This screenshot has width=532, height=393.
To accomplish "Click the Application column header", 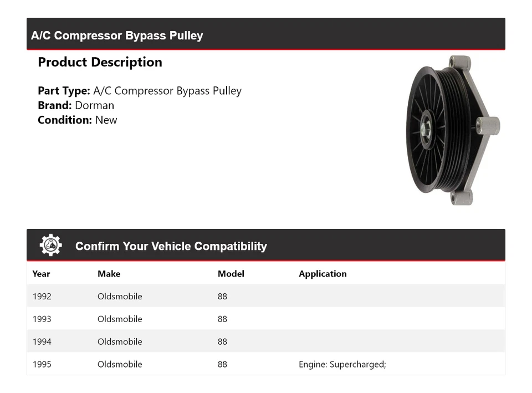I will click(323, 274).
